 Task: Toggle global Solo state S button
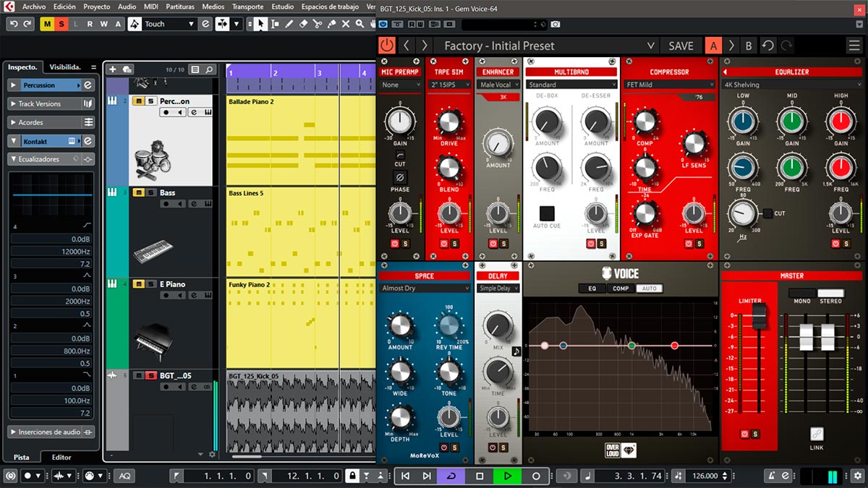(x=61, y=24)
